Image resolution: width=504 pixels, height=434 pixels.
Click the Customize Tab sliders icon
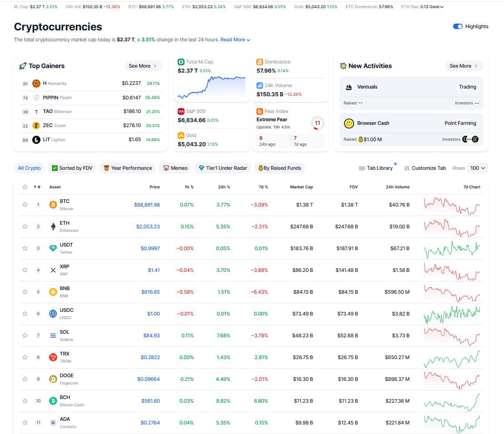(408, 168)
